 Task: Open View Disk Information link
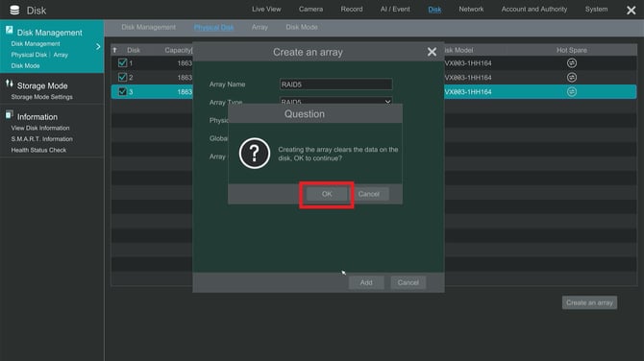point(39,128)
